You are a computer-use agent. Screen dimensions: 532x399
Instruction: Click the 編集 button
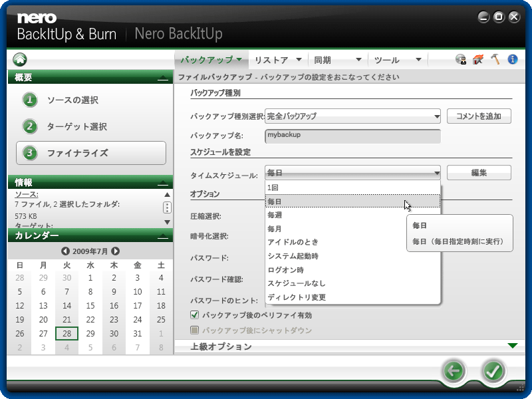point(479,173)
